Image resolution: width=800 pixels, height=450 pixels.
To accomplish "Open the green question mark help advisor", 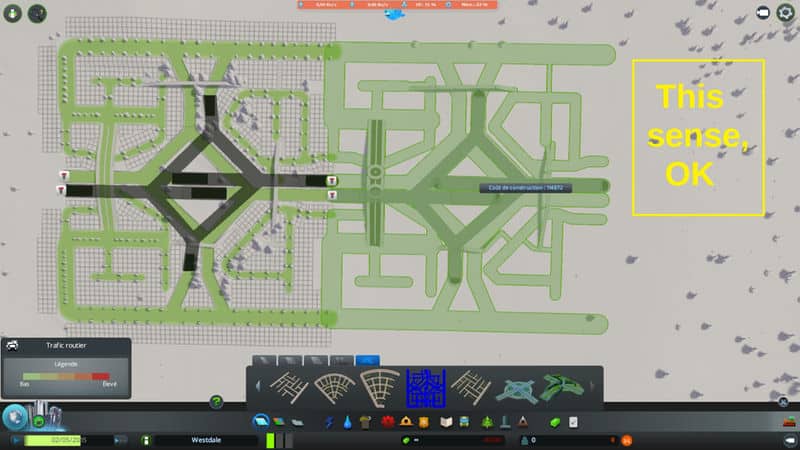I will (x=216, y=402).
